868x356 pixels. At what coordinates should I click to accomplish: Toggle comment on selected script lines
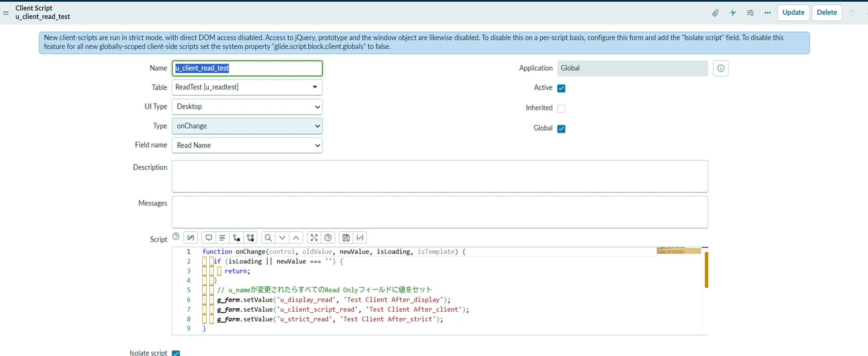[209, 238]
